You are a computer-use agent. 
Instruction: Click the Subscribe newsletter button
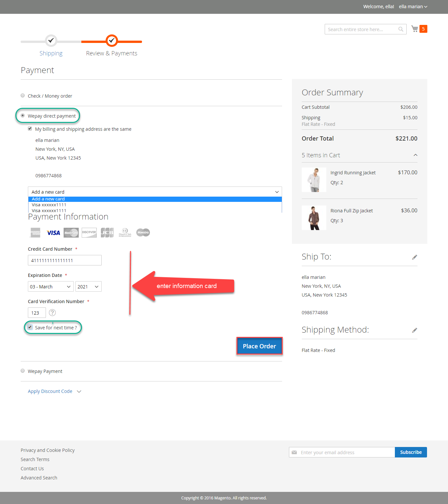pyautogui.click(x=411, y=452)
